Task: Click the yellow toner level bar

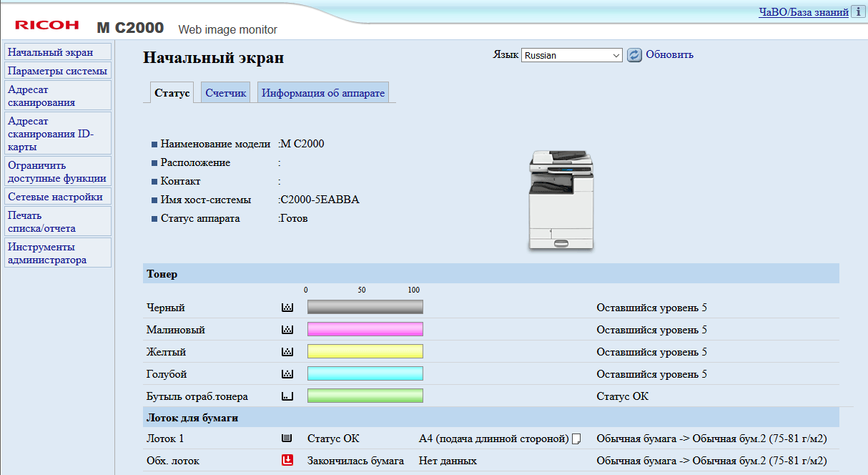Action: tap(365, 352)
